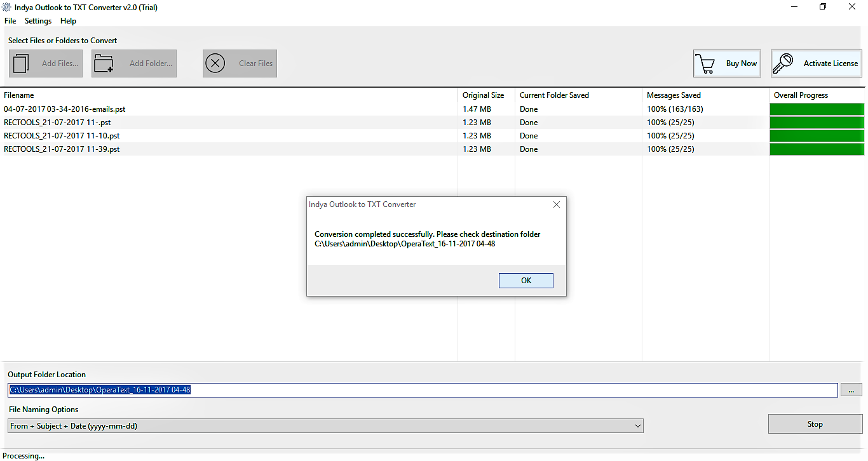
Task: Click the Clear Files circled X icon
Action: pos(215,63)
